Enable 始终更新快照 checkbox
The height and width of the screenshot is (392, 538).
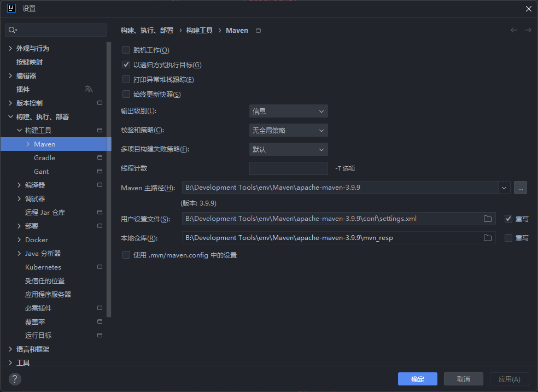pos(126,95)
